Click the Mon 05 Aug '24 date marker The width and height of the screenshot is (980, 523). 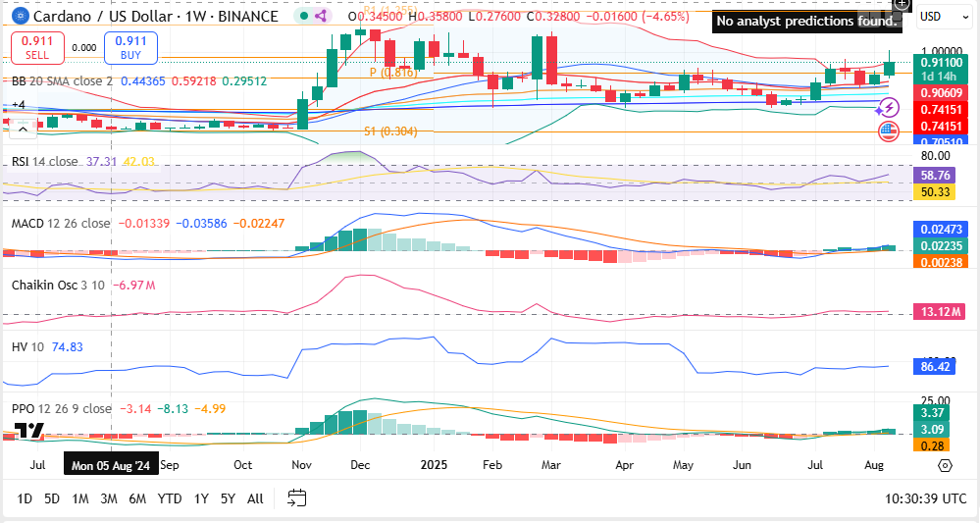[x=111, y=465]
